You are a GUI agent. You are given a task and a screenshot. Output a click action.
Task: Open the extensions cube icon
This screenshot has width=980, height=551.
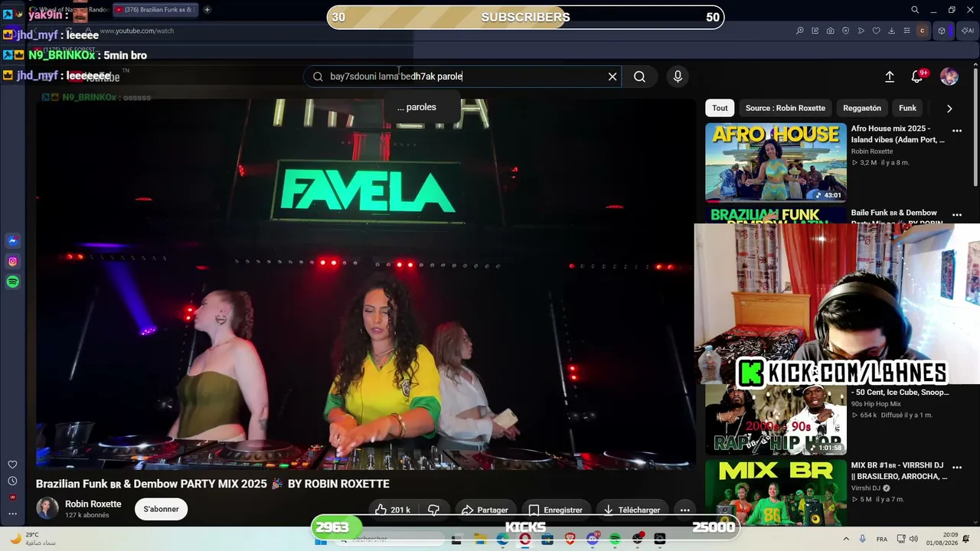pos(942,31)
